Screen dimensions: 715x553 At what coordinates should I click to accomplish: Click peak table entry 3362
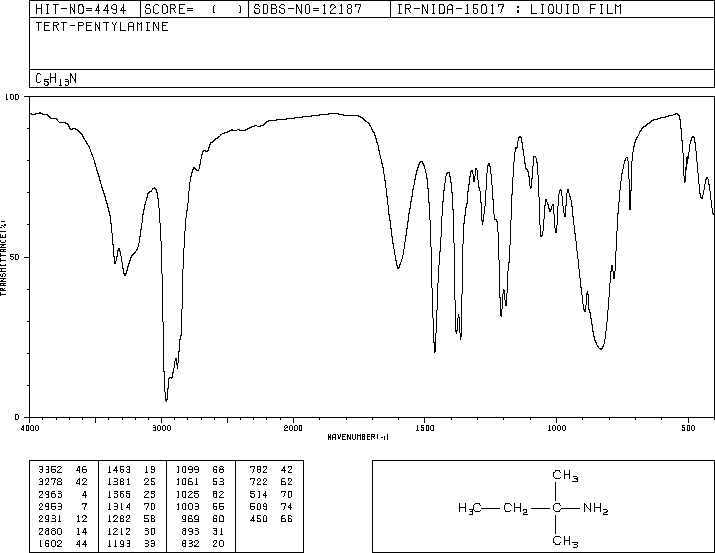[50, 470]
